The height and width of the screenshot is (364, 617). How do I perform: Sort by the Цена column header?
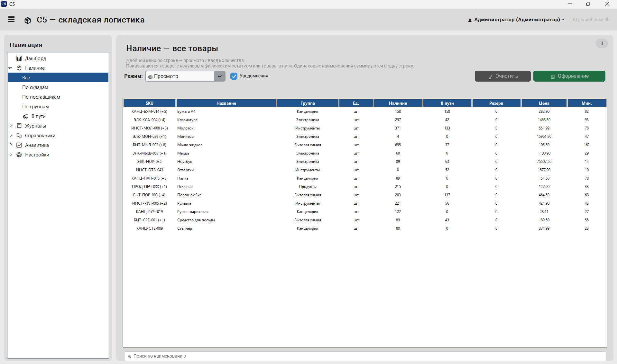(x=544, y=103)
